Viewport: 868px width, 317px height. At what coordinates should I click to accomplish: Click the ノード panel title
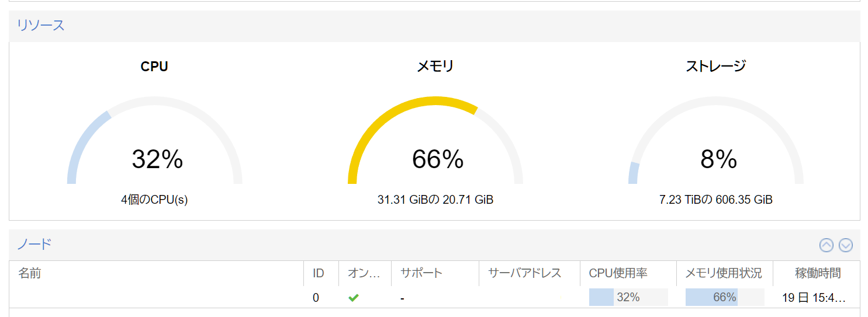pyautogui.click(x=34, y=245)
